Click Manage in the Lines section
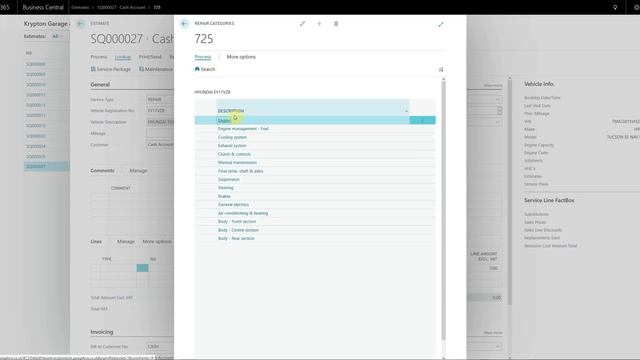 point(126,242)
